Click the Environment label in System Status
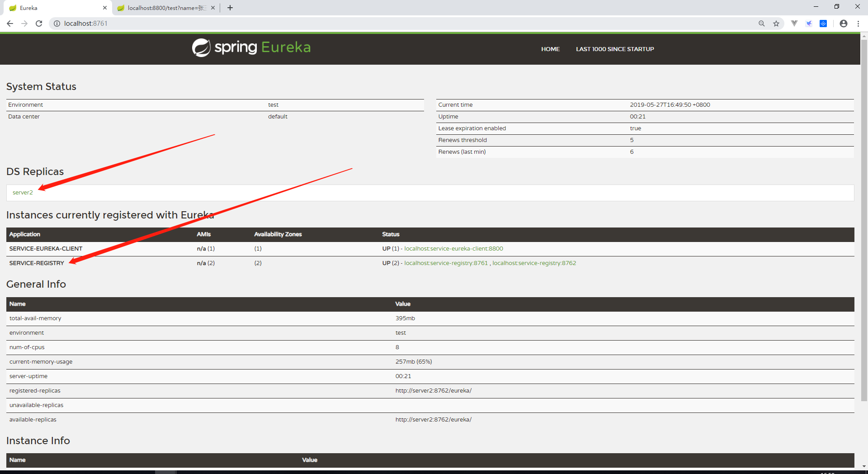The width and height of the screenshot is (868, 474). tap(25, 105)
